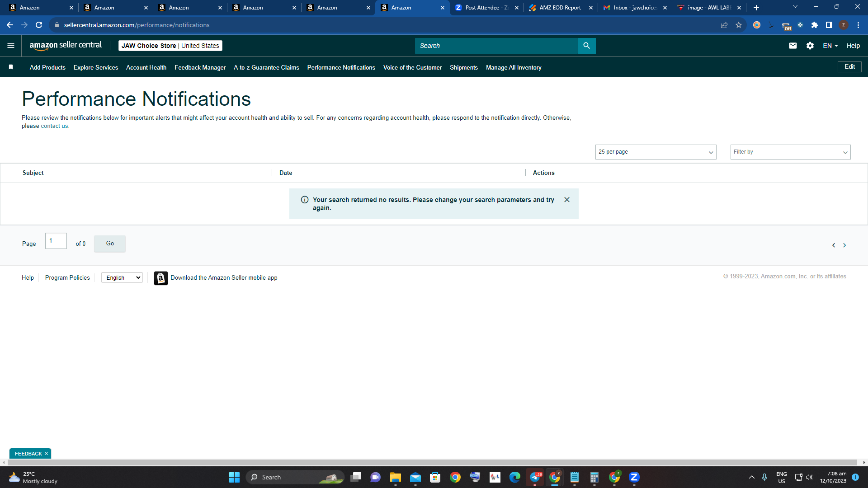Open the Chrome tab search chevron
The width and height of the screenshot is (868, 488).
(795, 7)
